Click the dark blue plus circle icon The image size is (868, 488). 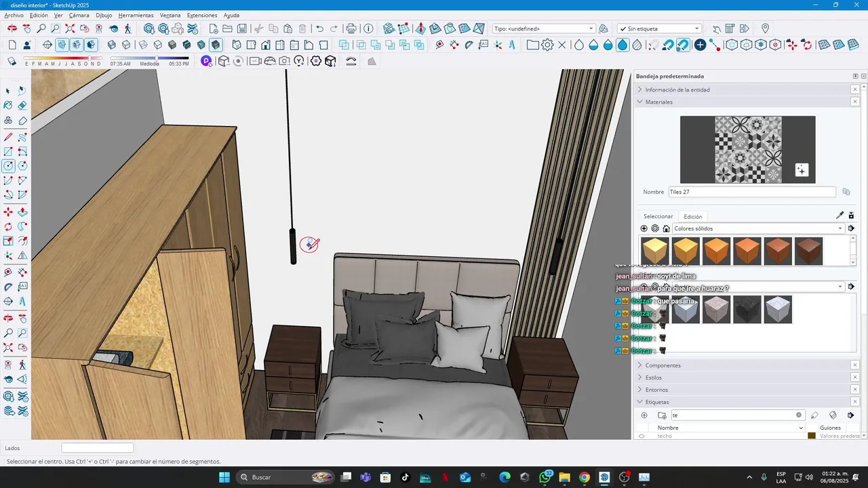700,45
